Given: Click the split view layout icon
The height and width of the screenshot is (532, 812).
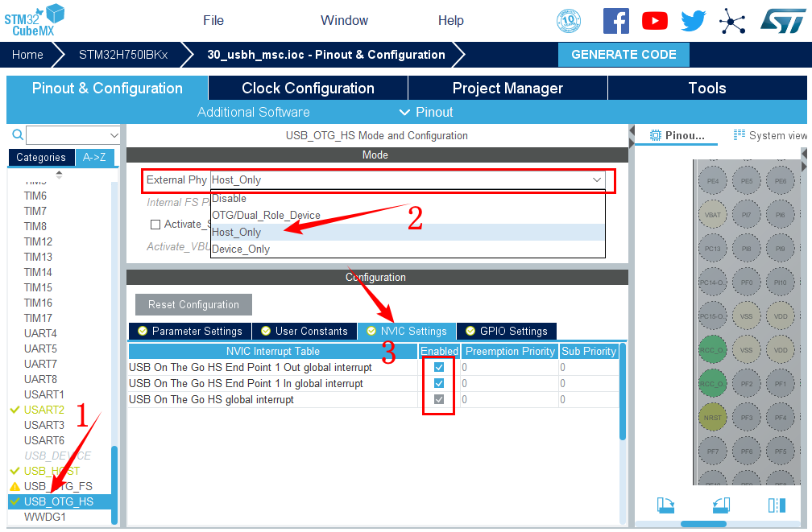Looking at the screenshot, I should (776, 505).
